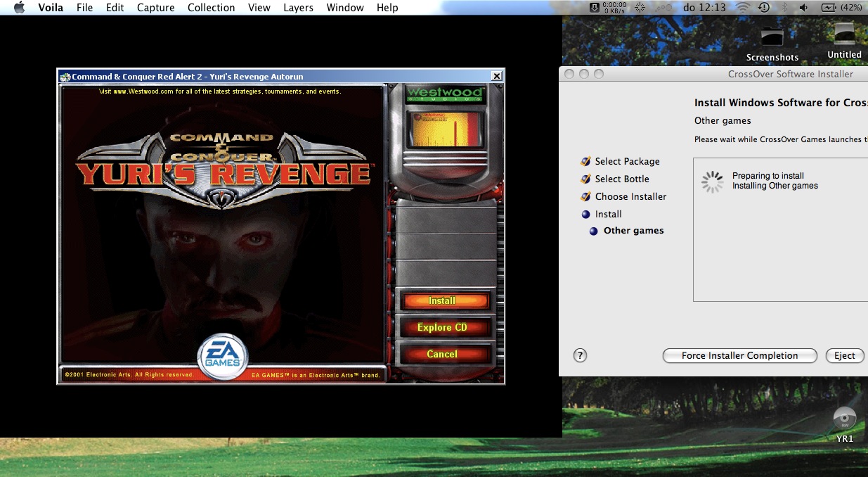868x477 pixels.
Task: Select the Select Package step
Action: click(x=627, y=162)
